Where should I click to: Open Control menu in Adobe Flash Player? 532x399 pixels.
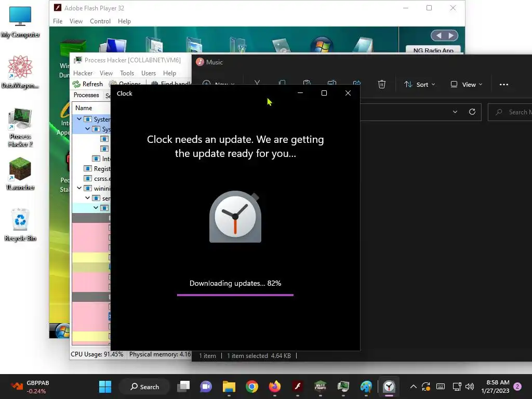pyautogui.click(x=100, y=21)
